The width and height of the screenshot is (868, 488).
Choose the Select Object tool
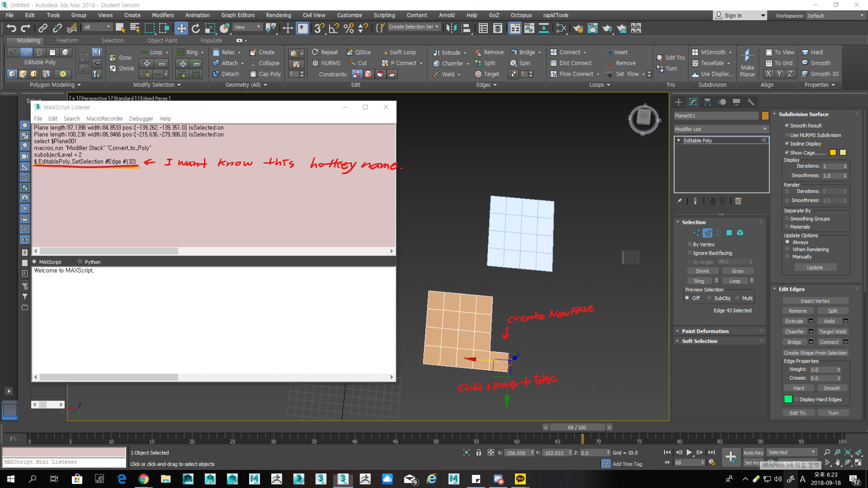[121, 28]
